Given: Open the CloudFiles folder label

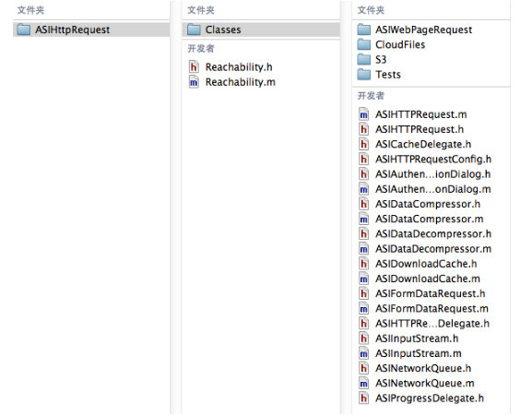Looking at the screenshot, I should click(x=400, y=44).
